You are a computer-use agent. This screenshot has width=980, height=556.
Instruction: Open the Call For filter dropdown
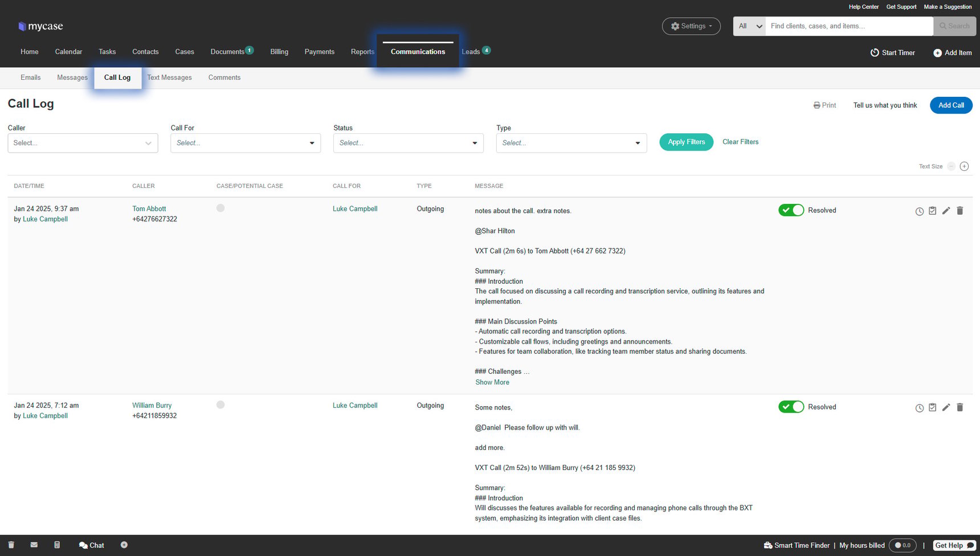(x=246, y=143)
